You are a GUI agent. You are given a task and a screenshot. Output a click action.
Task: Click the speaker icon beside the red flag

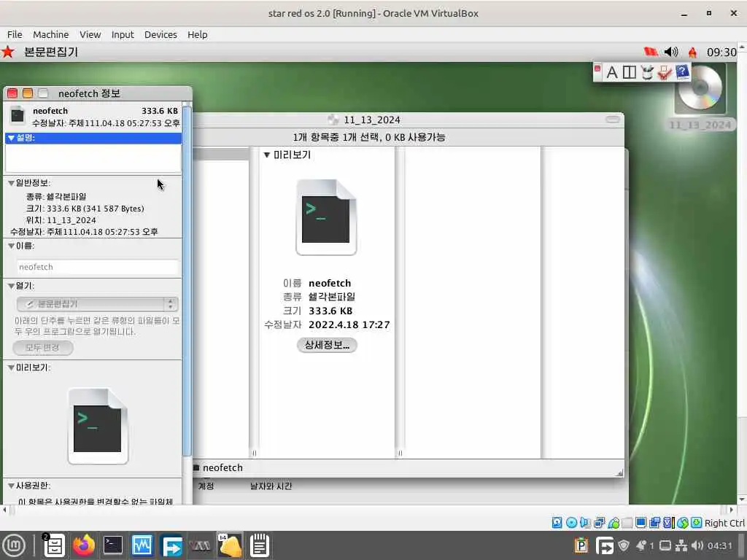(671, 52)
